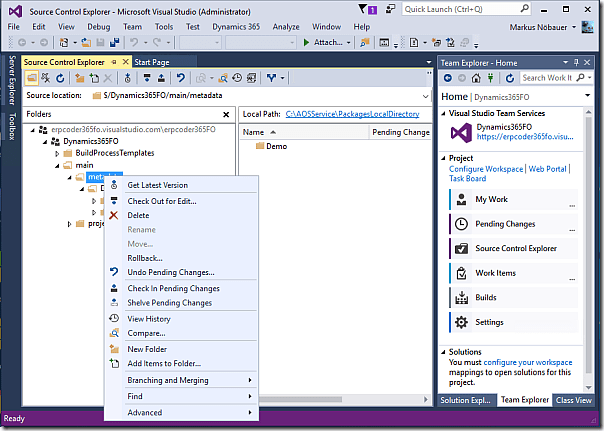Click the Add Items to Folder toolbar icon
The image size is (604, 431).
pyautogui.click(x=94, y=78)
